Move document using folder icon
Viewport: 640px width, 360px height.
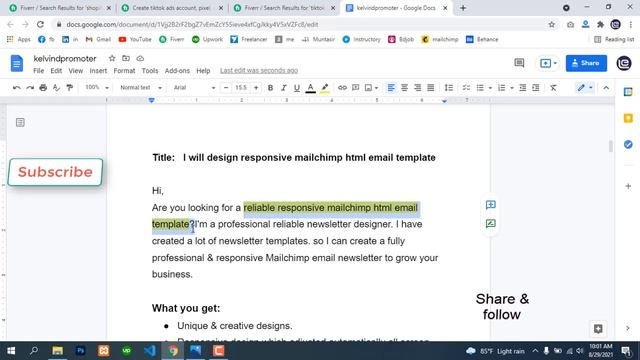pos(126,58)
